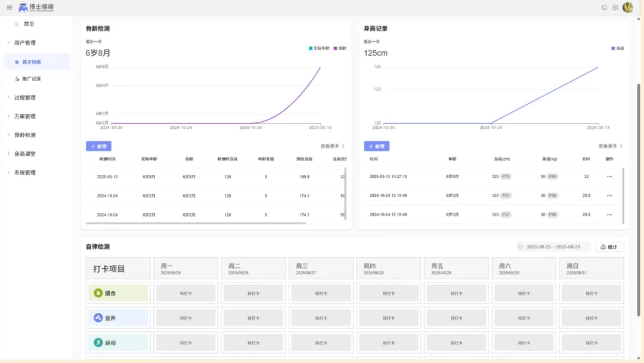
Task: Click 待打卡 for 膳食 on 周日
Action: tap(592, 294)
